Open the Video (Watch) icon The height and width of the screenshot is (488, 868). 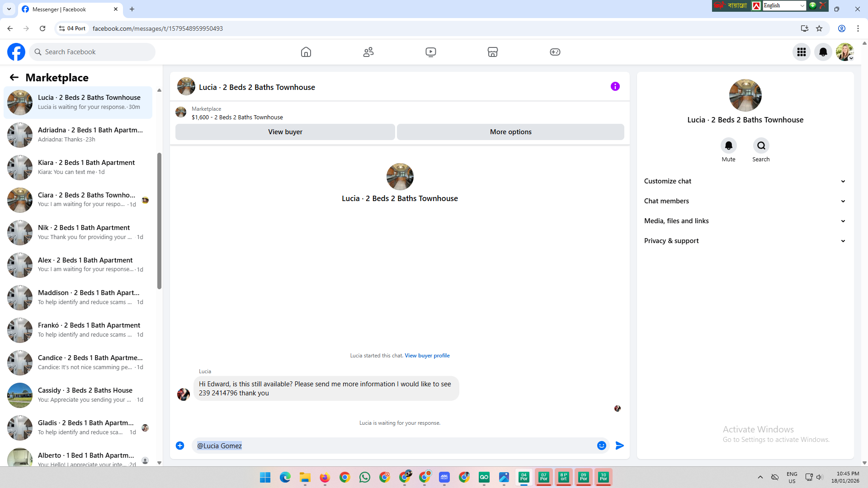click(431, 52)
